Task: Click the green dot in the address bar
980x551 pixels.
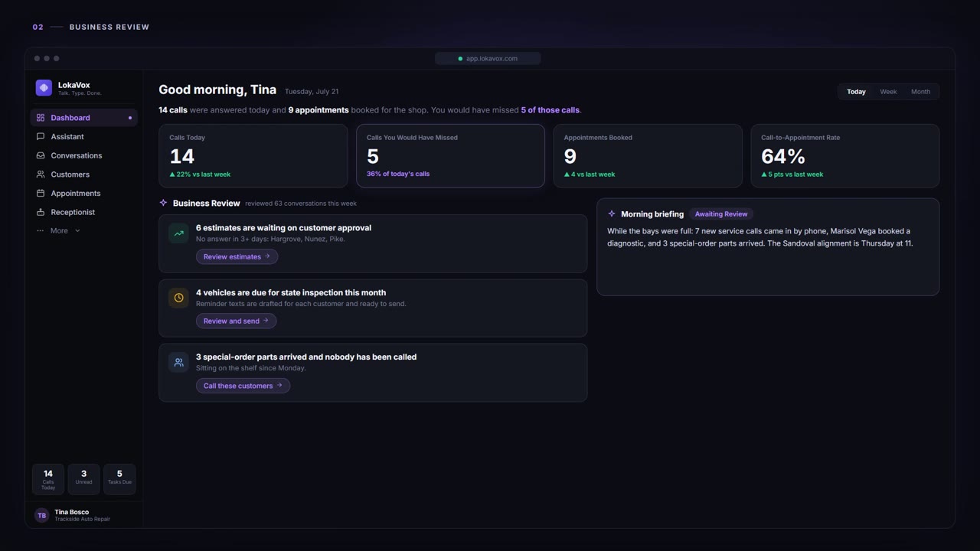Action: pos(460,58)
